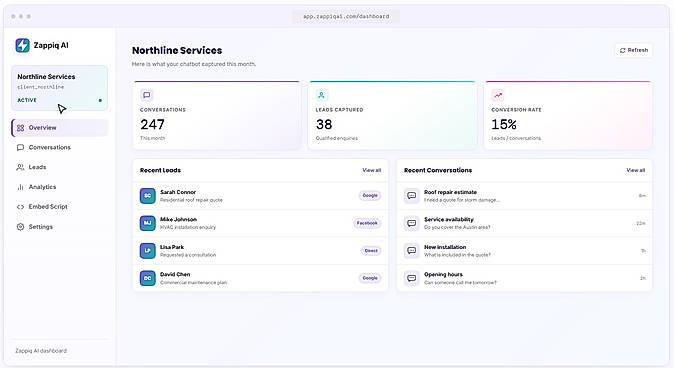
Task: Open the Overview grid icon in the sidebar
Action: [20, 128]
